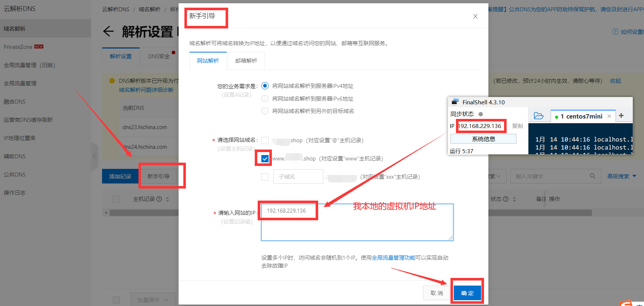Open the 批量操作 dropdown
This screenshot has height=306, width=644.
[153, 300]
